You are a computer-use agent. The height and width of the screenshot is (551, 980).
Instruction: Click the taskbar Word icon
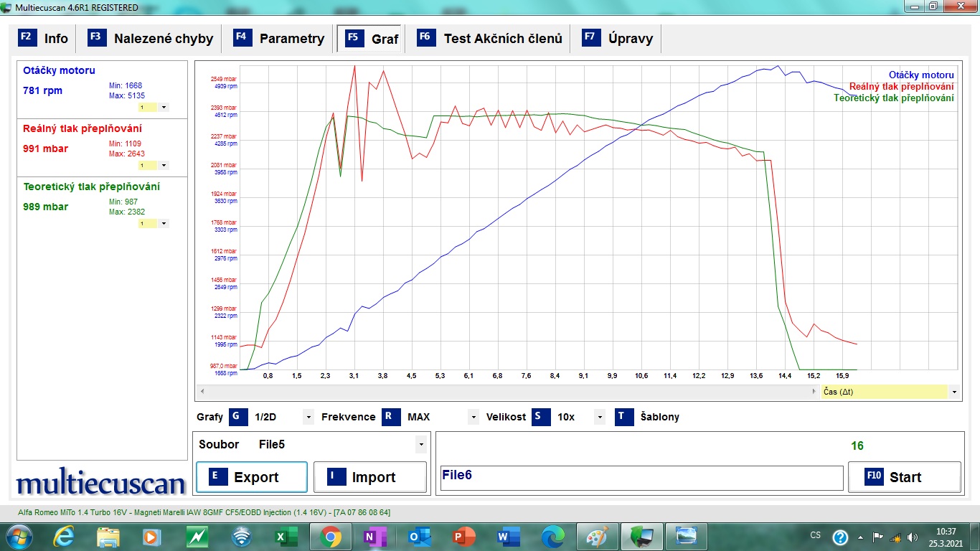click(508, 537)
